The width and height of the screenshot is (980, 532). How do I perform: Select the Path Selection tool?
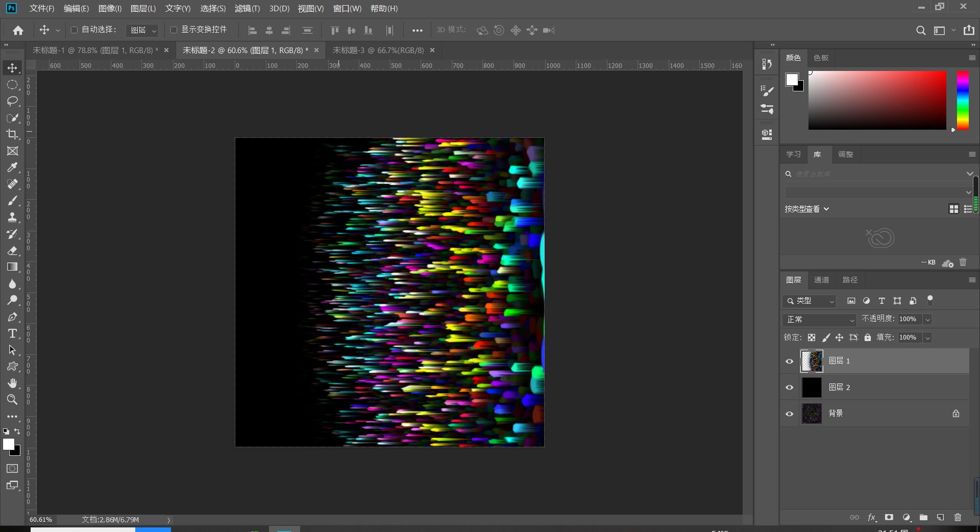[x=12, y=350]
